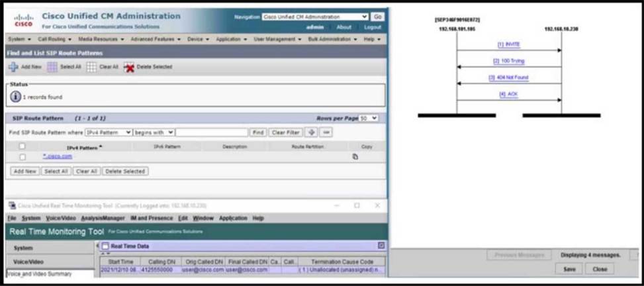Open the Voice/Video menu in RTMT menu bar
644x286 pixels.
(61, 218)
